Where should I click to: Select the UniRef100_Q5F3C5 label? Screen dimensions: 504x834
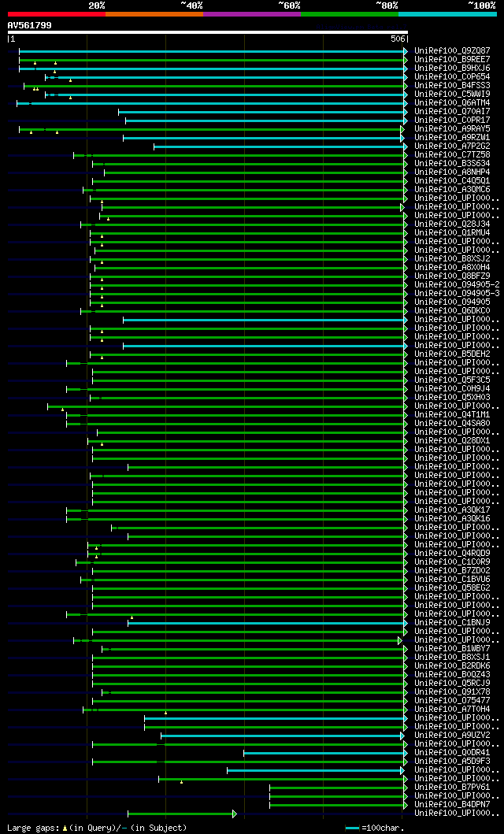(x=453, y=380)
